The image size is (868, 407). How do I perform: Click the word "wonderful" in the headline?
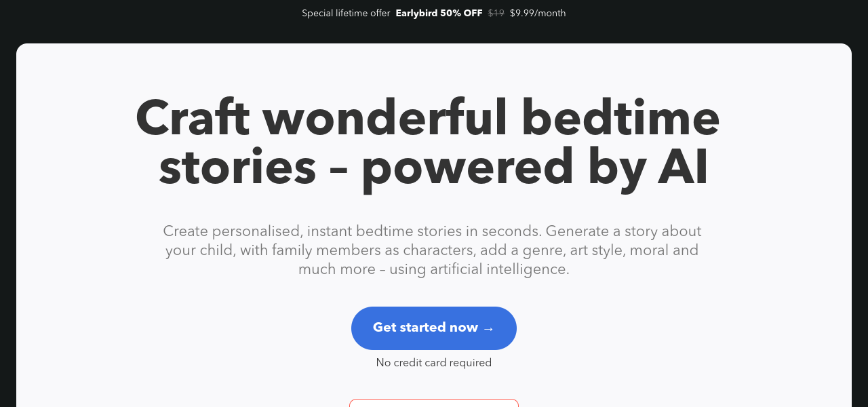click(385, 118)
